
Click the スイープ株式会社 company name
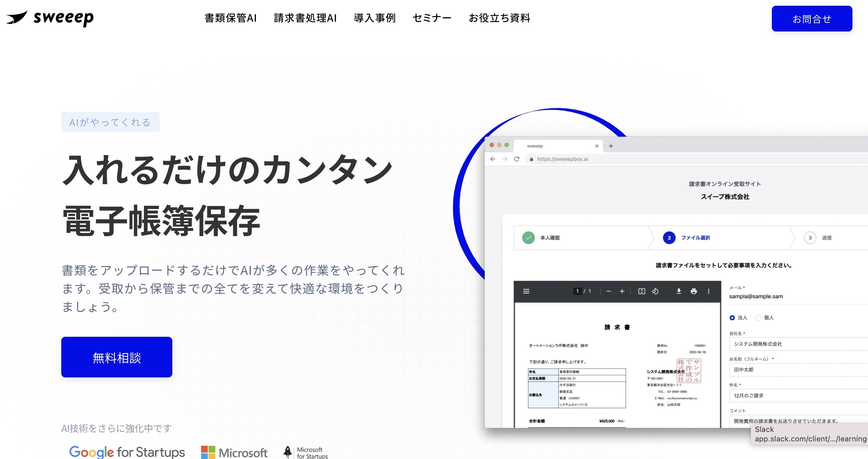click(725, 197)
